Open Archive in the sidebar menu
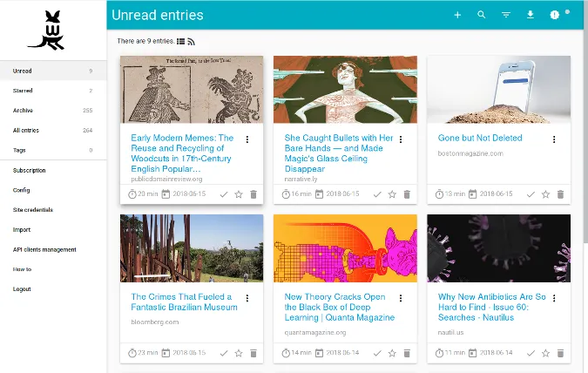Screen dimensions: 588x373 (23, 111)
